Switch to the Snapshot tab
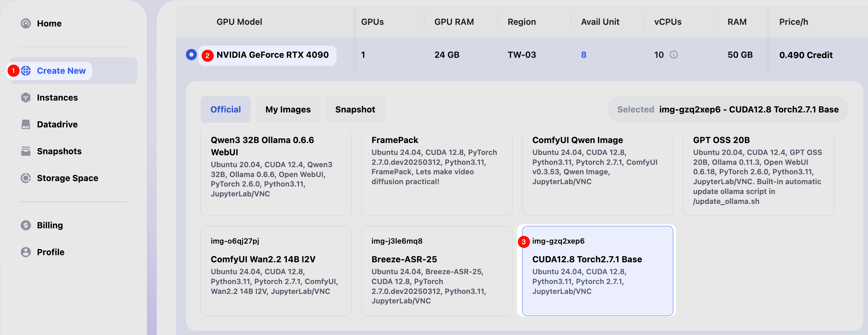The image size is (868, 335). tap(355, 109)
